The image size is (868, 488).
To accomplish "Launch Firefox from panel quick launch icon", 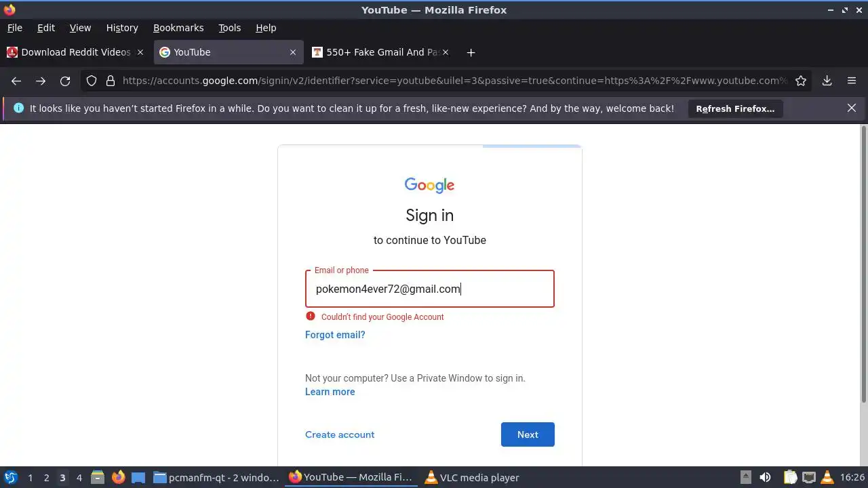I will (118, 477).
